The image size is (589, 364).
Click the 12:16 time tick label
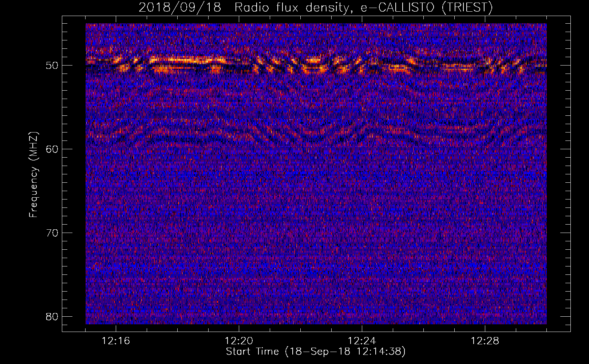(x=116, y=341)
